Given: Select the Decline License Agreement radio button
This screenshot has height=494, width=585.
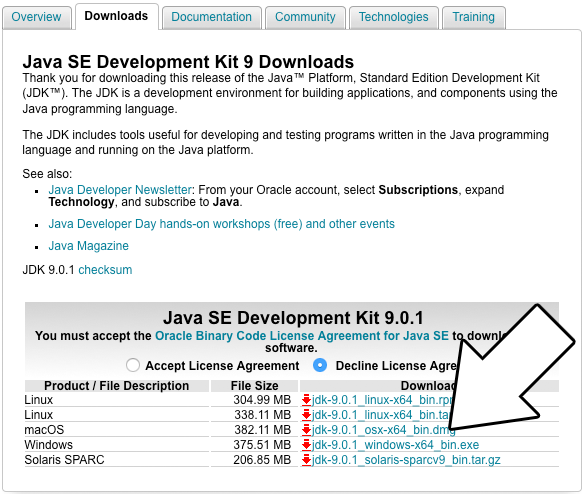Looking at the screenshot, I should (320, 365).
